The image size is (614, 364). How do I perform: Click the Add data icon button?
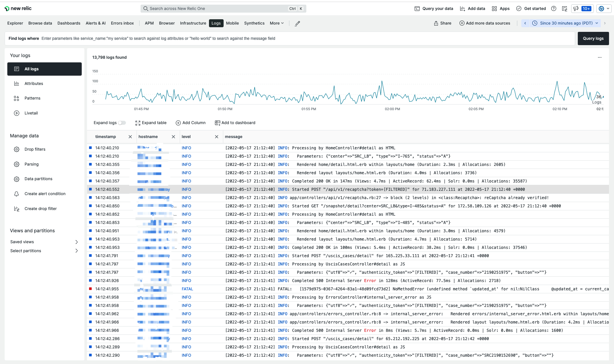pos(462,9)
